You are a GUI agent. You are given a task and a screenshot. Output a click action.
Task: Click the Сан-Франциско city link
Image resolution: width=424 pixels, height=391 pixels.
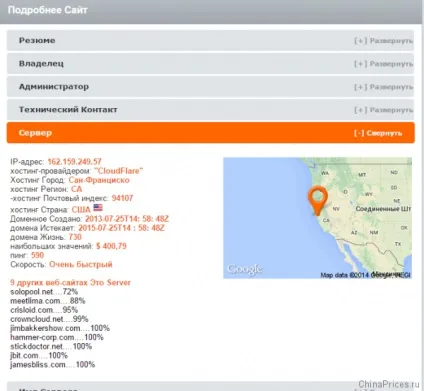pos(99,180)
